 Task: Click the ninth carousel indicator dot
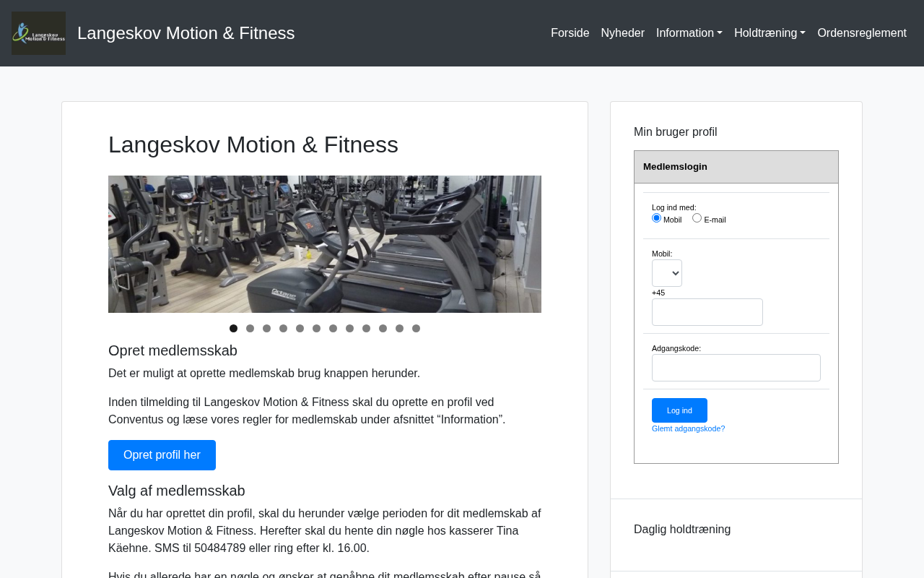click(x=366, y=329)
